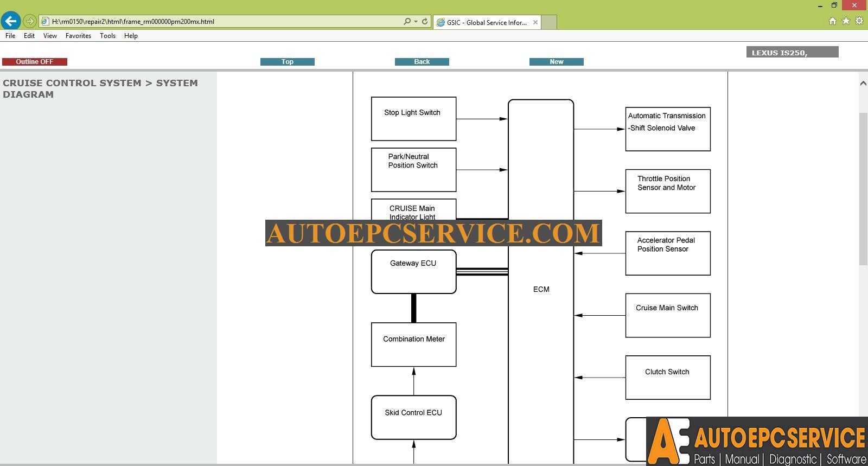Click the browser Back arrow button

(x=10, y=21)
